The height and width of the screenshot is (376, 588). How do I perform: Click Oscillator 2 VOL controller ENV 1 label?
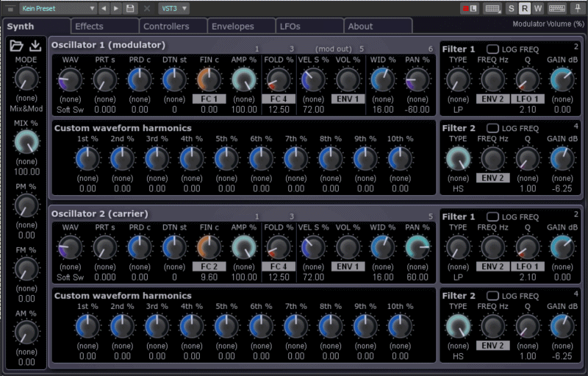(348, 267)
